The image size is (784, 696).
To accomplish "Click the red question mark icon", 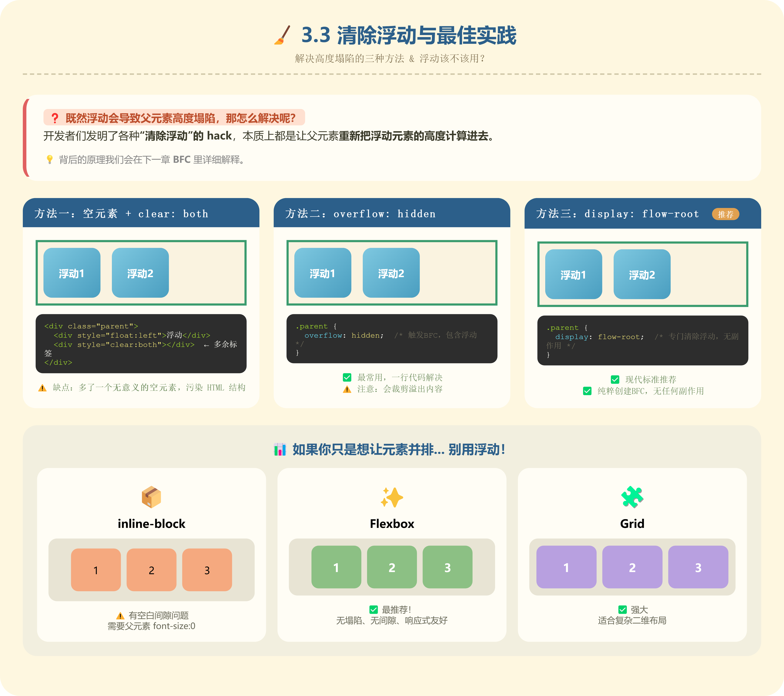I will coord(55,118).
